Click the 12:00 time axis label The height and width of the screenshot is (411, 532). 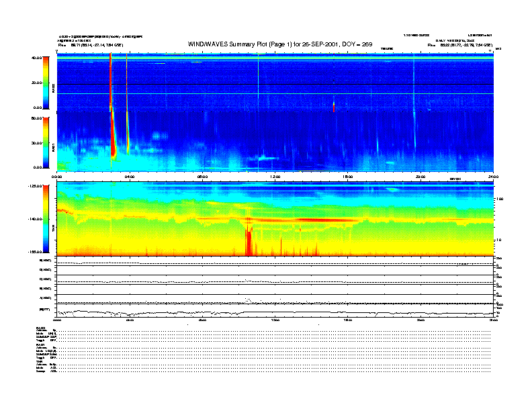click(x=275, y=177)
